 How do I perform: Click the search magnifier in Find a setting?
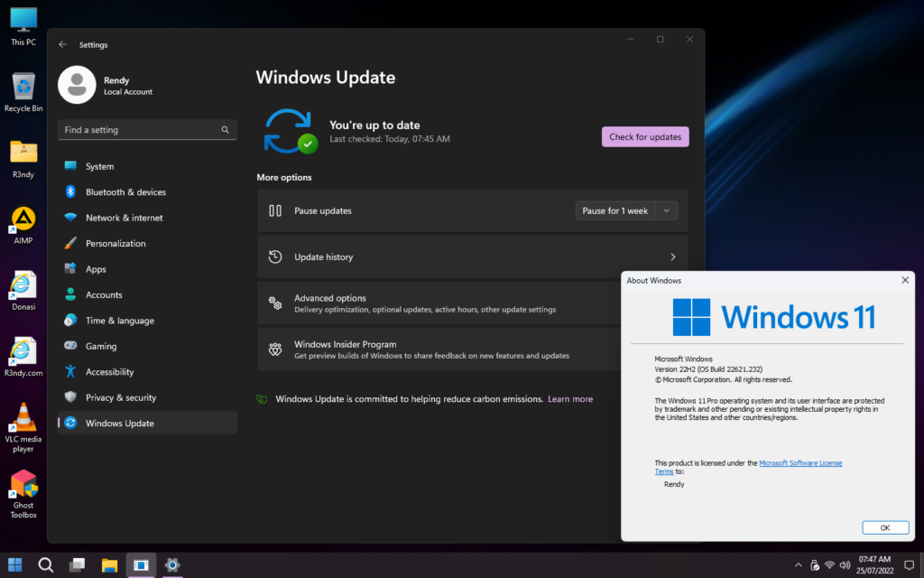click(x=225, y=130)
